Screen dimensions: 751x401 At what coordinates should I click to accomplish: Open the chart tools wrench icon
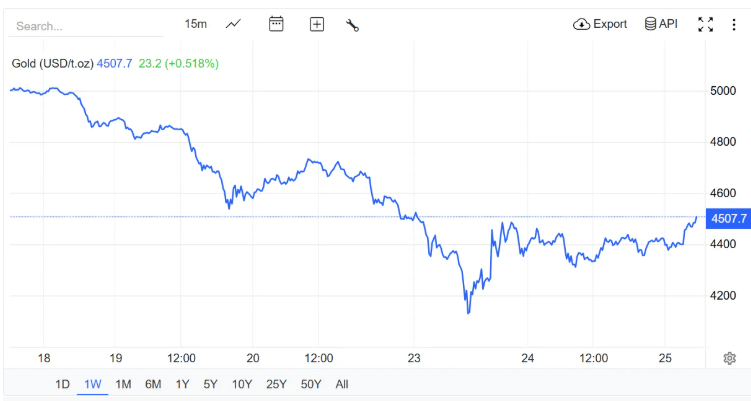tap(353, 24)
